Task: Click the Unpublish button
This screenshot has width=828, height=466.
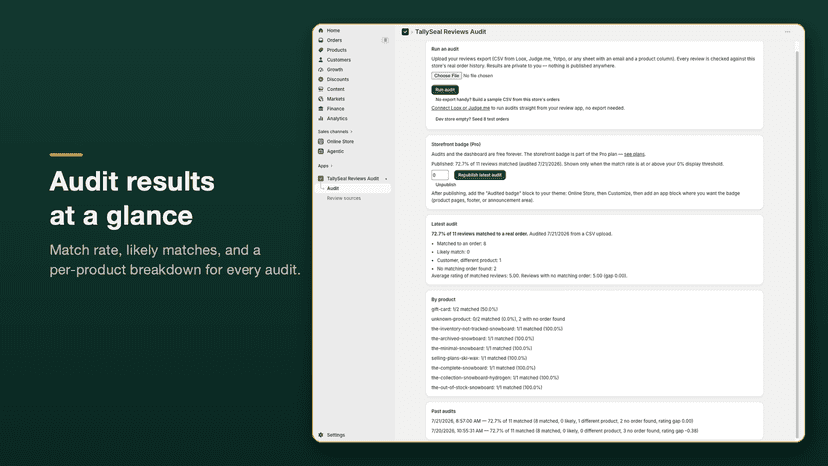Action: click(x=446, y=185)
